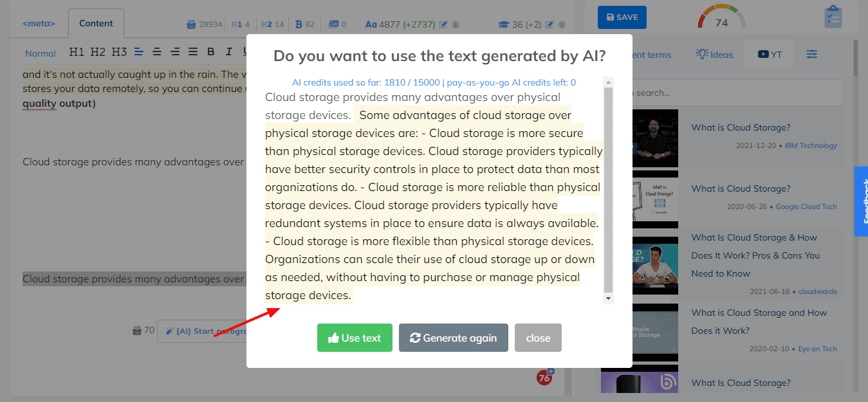This screenshot has width=868, height=402.
Task: Select the Content tab
Action: click(x=96, y=24)
